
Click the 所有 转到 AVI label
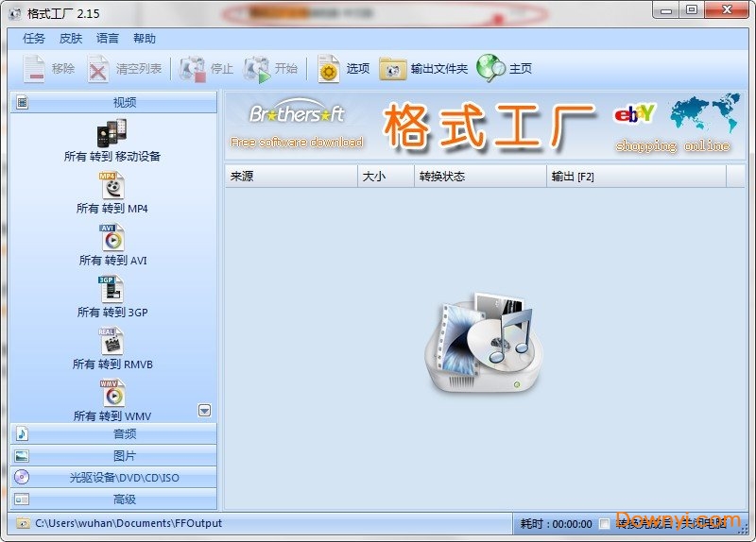coord(112,261)
